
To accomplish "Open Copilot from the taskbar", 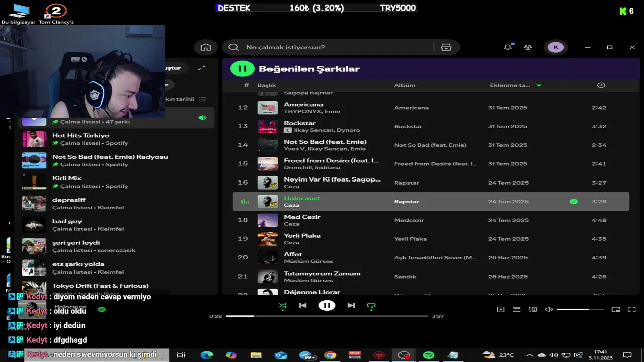I will point(231,355).
